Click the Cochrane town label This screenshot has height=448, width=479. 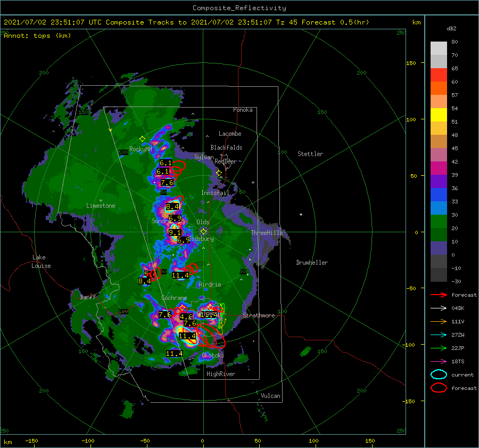point(174,298)
